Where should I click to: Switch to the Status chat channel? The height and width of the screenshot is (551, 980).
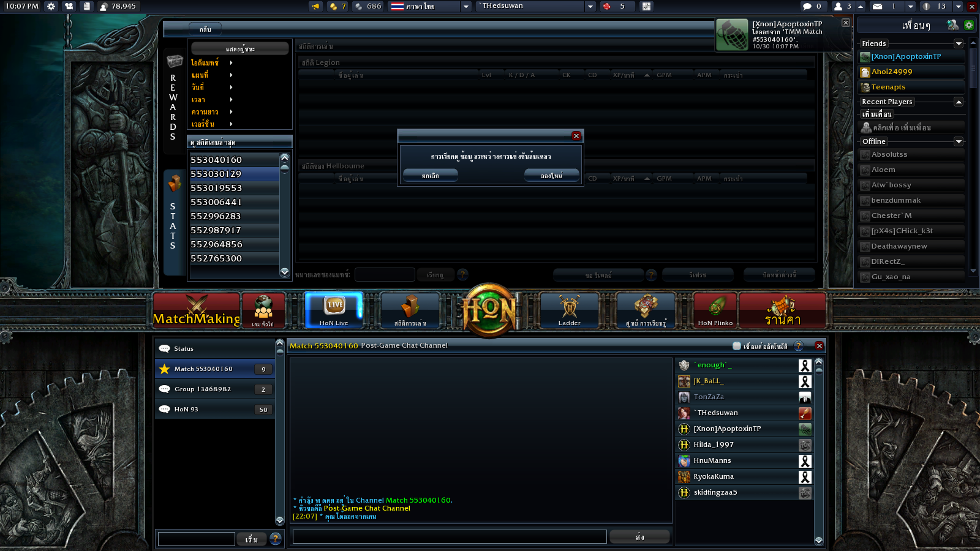pos(214,348)
